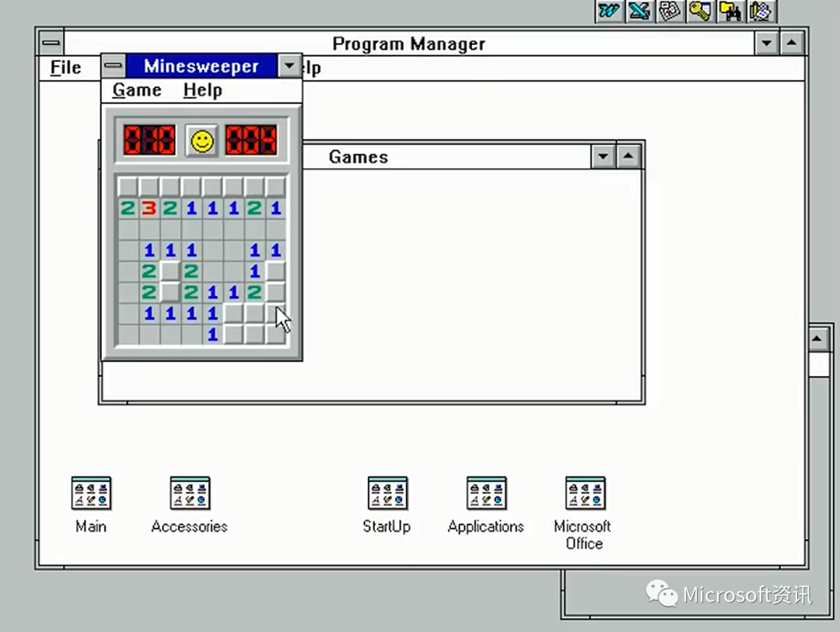Viewport: 840px width, 632px height.
Task: Open the golden key icon in Office toolbar
Action: (x=700, y=11)
